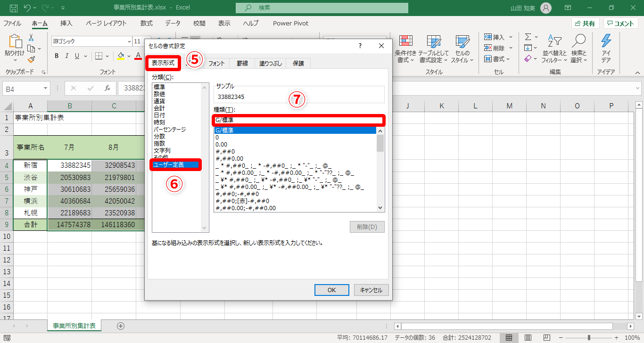This screenshot has width=644, height=343.
Task: Apply the red font color button
Action: pos(138,56)
